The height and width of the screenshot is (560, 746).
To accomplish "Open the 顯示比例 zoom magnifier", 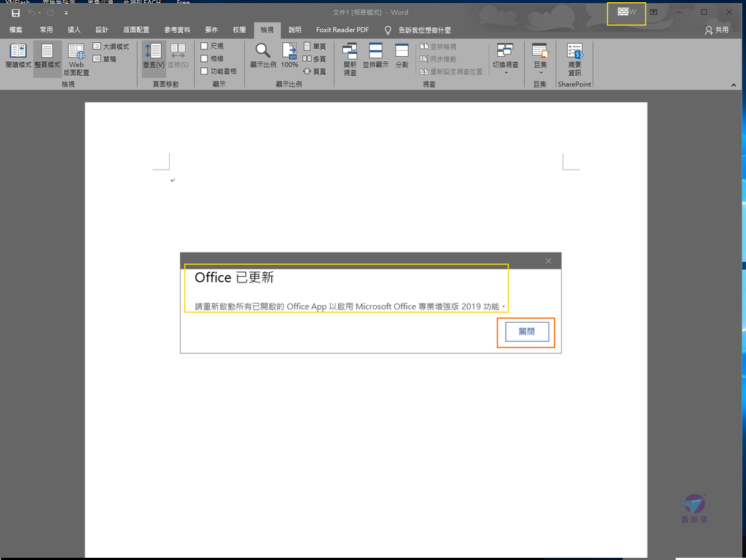I will [263, 51].
